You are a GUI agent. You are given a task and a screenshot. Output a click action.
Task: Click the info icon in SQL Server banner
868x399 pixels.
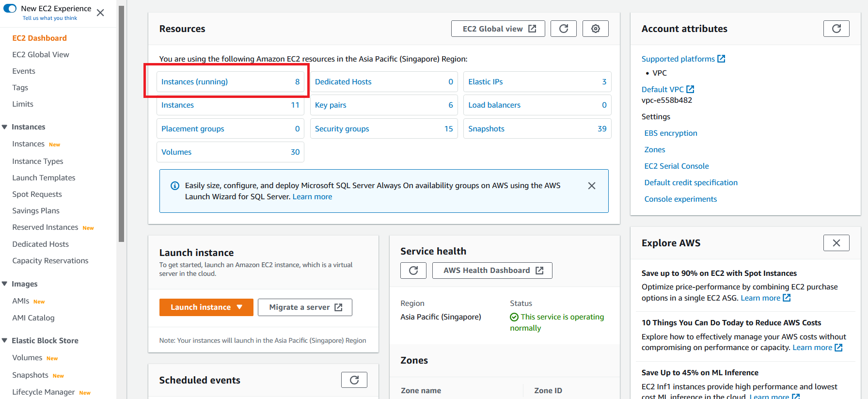[175, 186]
